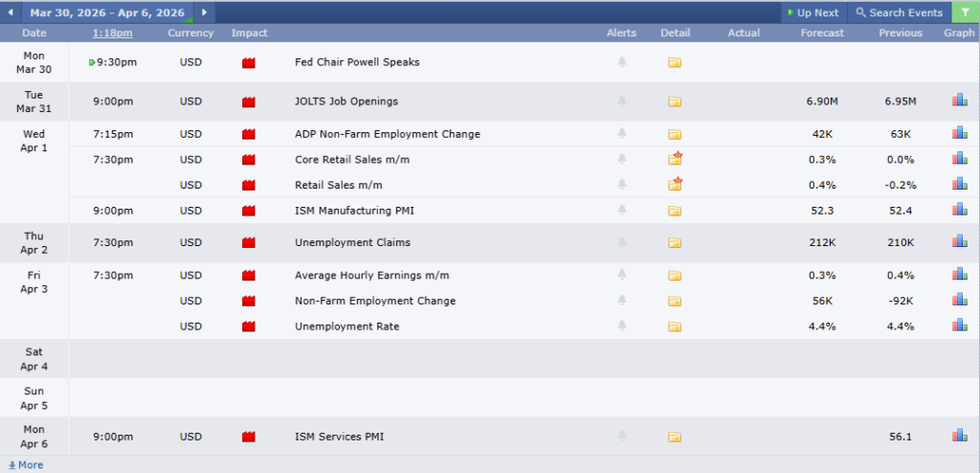The image size is (980, 473).
Task: Advance to next week with right arrow
Action: click(204, 12)
